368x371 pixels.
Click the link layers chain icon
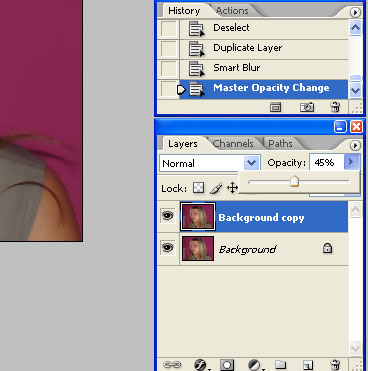pos(172,365)
